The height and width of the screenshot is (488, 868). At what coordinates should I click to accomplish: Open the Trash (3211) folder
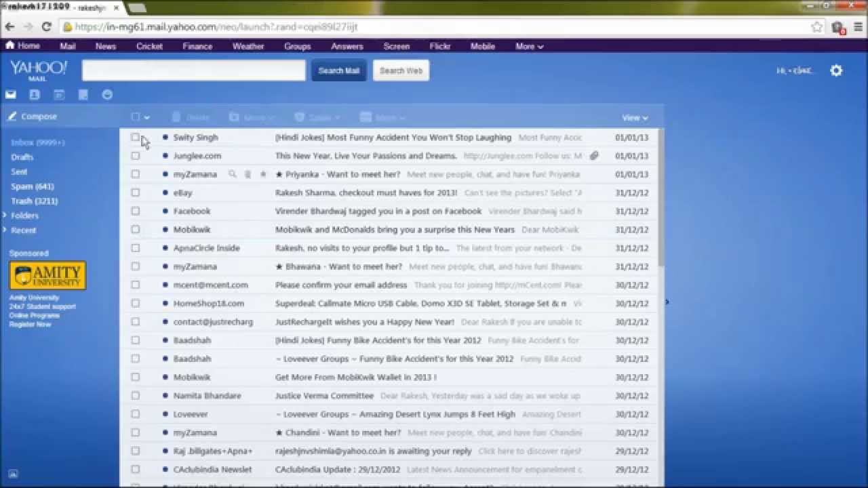click(35, 201)
